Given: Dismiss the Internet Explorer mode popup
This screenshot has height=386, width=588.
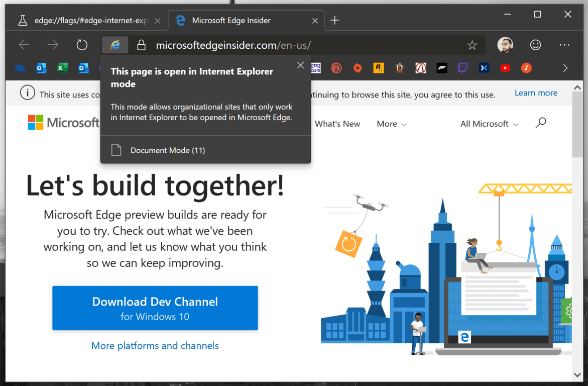Looking at the screenshot, I should pos(300,65).
